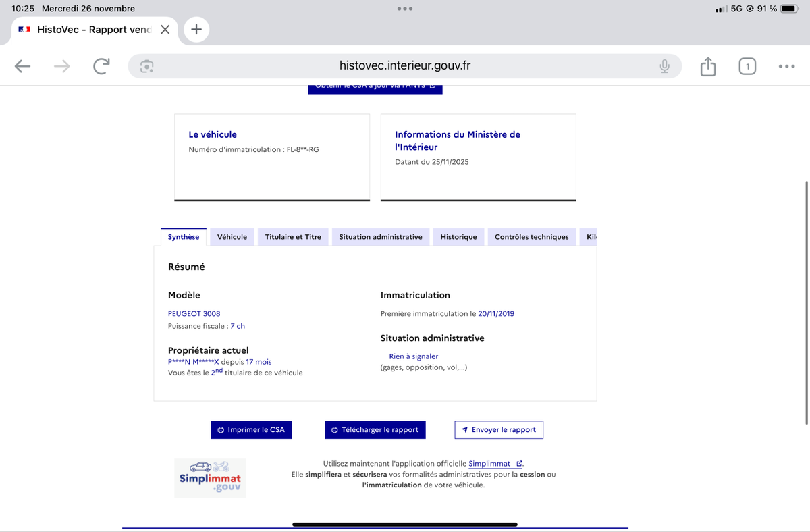The width and height of the screenshot is (810, 532).
Task: Tap the address bar URL field
Action: point(405,66)
